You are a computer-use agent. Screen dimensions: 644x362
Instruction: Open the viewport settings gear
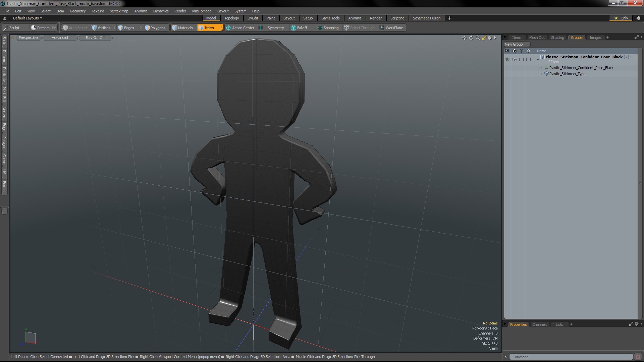click(x=490, y=38)
